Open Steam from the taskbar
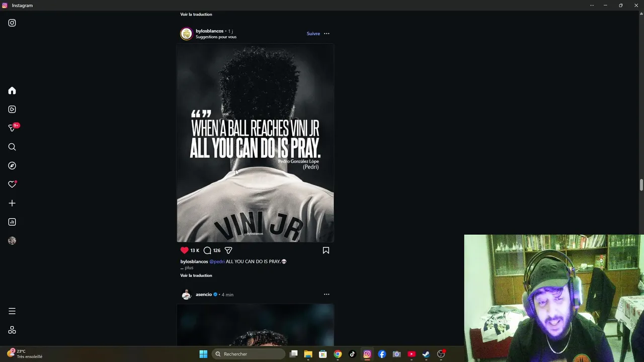The width and height of the screenshot is (644, 362). point(426,354)
